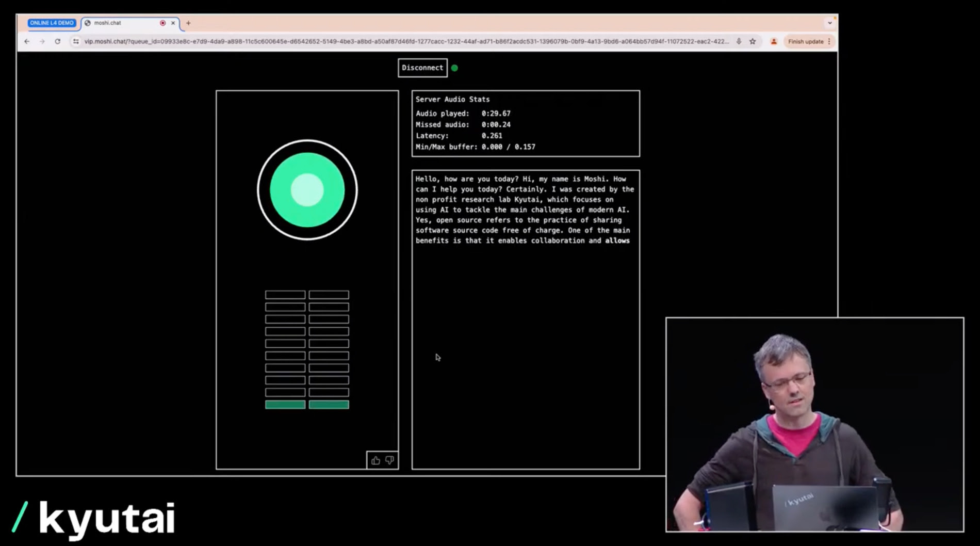
Task: Click the thumbs down feedback icon
Action: click(389, 460)
